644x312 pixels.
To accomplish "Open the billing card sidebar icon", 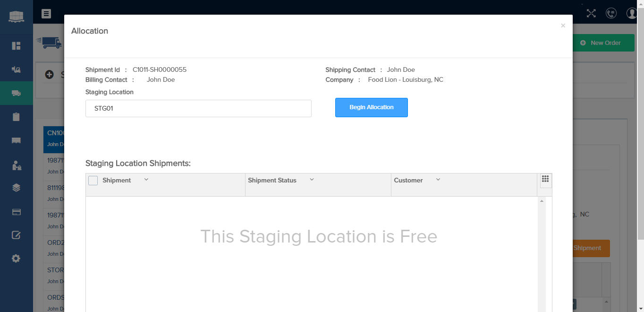I will coord(16,212).
